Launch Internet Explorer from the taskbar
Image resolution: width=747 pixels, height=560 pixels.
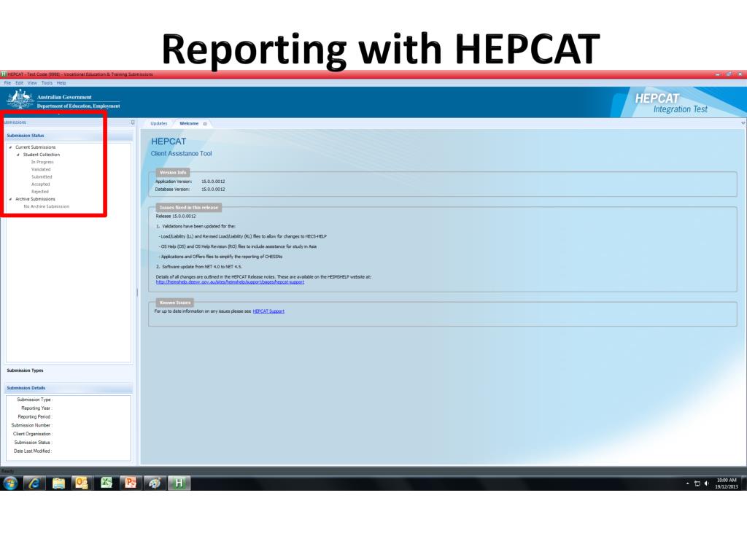point(34,483)
